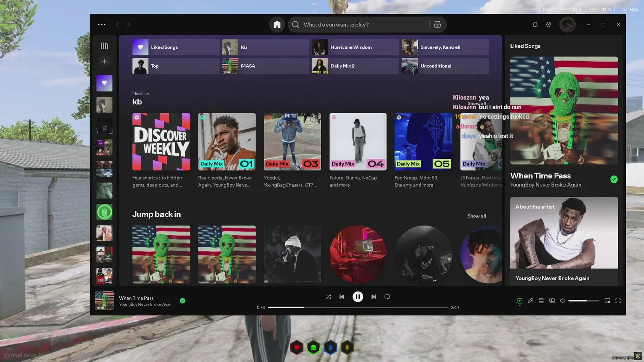Open the 'kb' Made For heading

[x=137, y=102]
